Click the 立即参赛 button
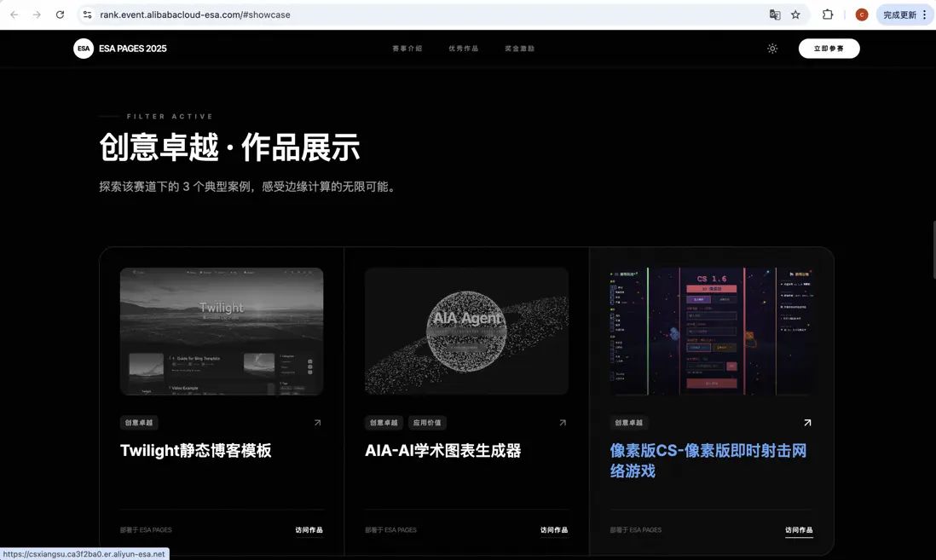The image size is (936, 560). (x=829, y=49)
